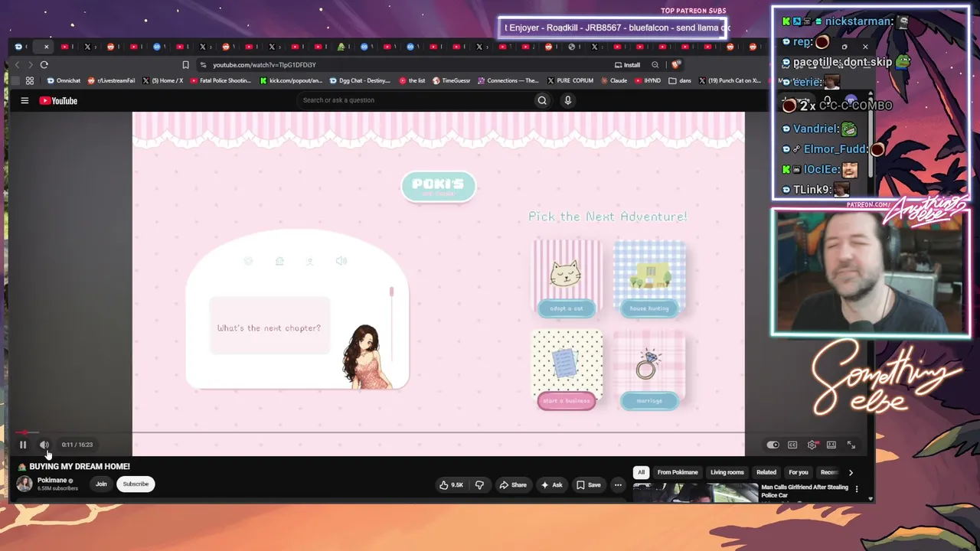The image size is (980, 551).
Task: Open the Omnichat bookmark
Action: point(64,80)
